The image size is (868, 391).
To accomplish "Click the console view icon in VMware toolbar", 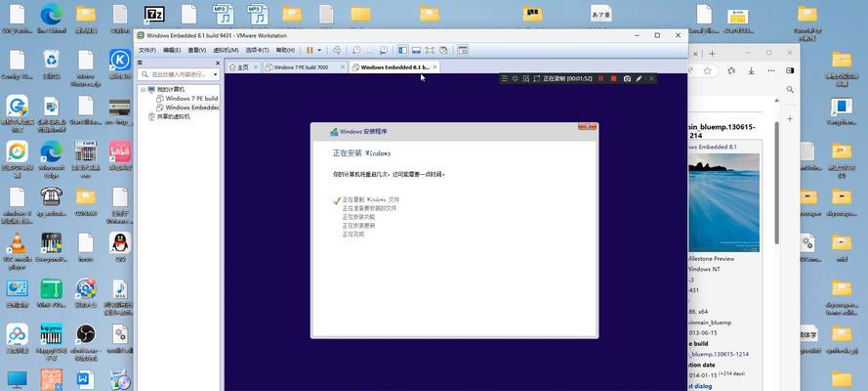I will pyautogui.click(x=463, y=51).
